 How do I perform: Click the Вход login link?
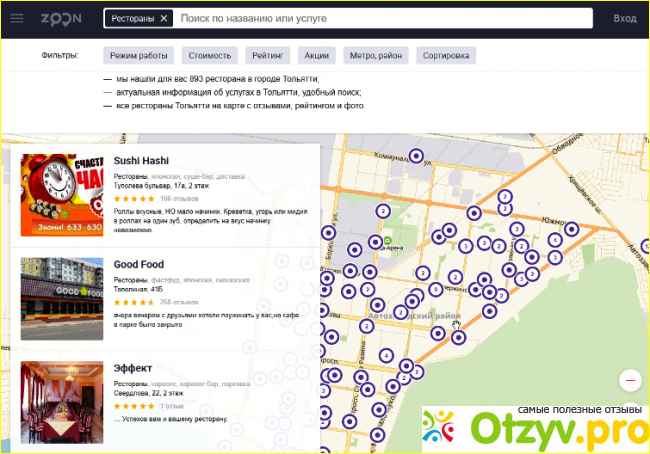625,18
